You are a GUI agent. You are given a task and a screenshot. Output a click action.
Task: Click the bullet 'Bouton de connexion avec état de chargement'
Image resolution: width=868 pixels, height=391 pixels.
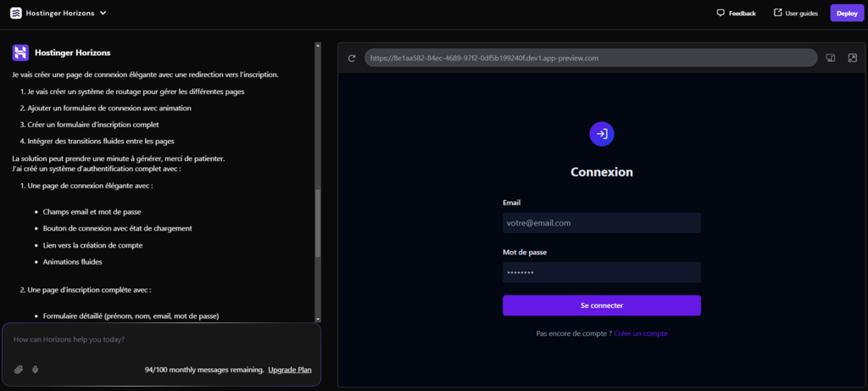pos(117,228)
